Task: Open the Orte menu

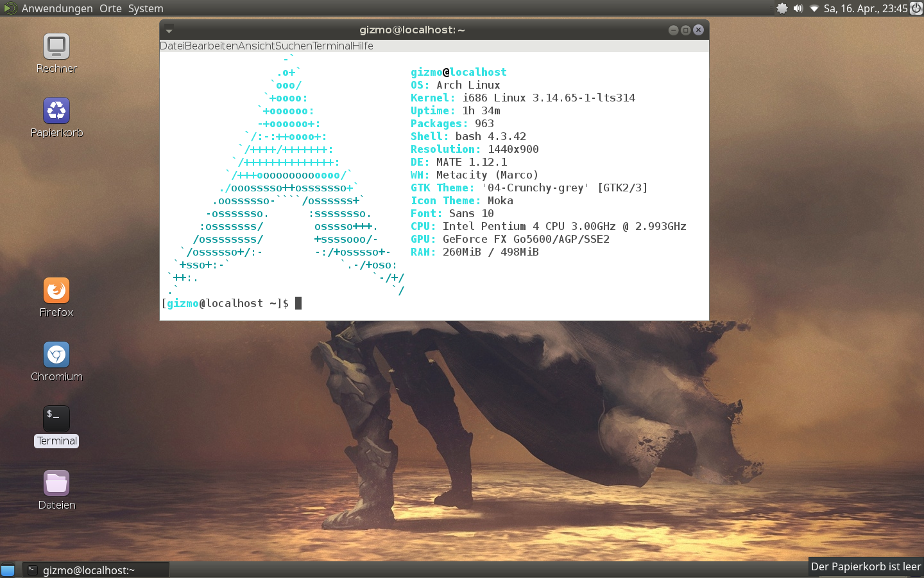Action: pyautogui.click(x=110, y=8)
